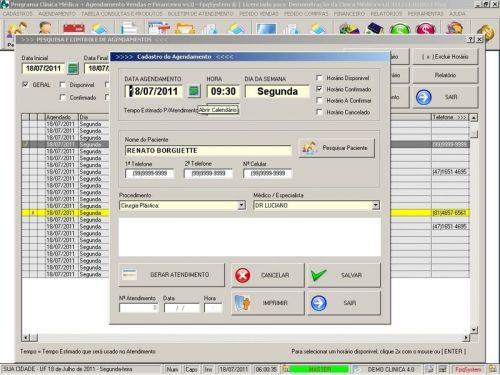Open the AJUDA menu
The width and height of the screenshot is (500, 375).
pos(457,14)
